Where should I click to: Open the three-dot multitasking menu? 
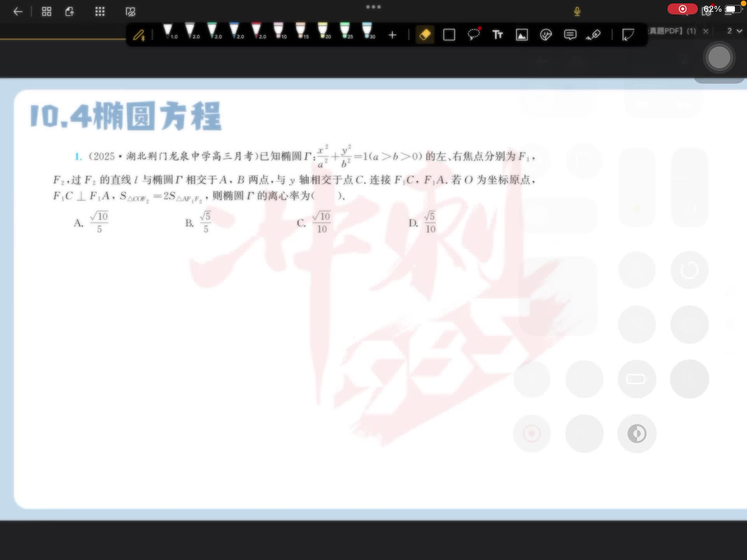point(373,7)
